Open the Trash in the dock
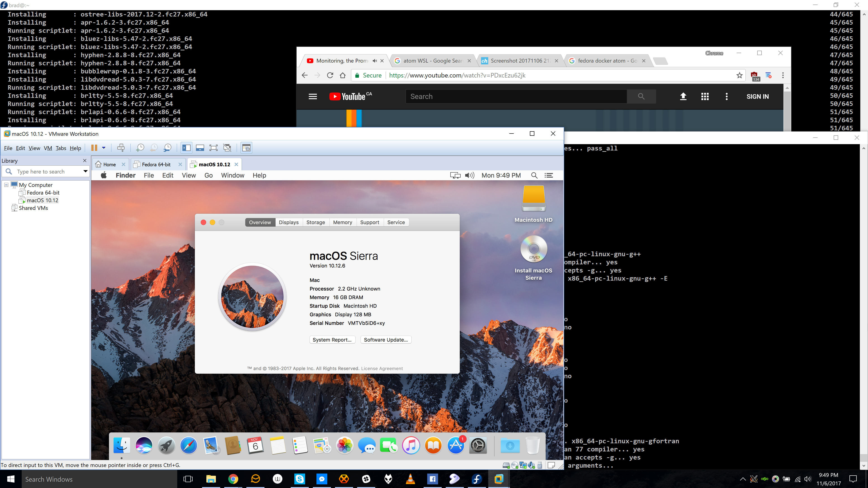The image size is (868, 488). click(532, 446)
